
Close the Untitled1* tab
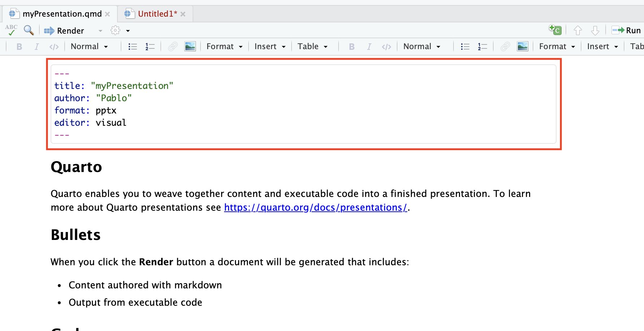coord(183,14)
